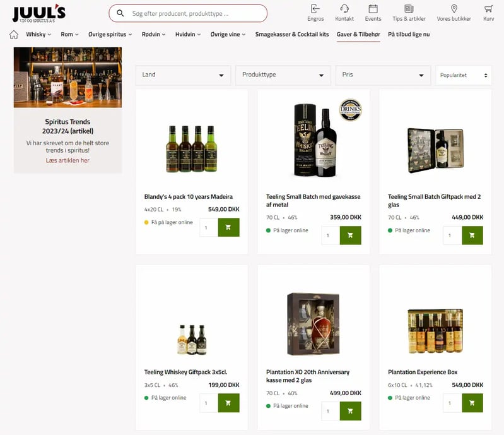View Plantation Experience Box image
The height and width of the screenshot is (435, 504).
tap(435, 331)
